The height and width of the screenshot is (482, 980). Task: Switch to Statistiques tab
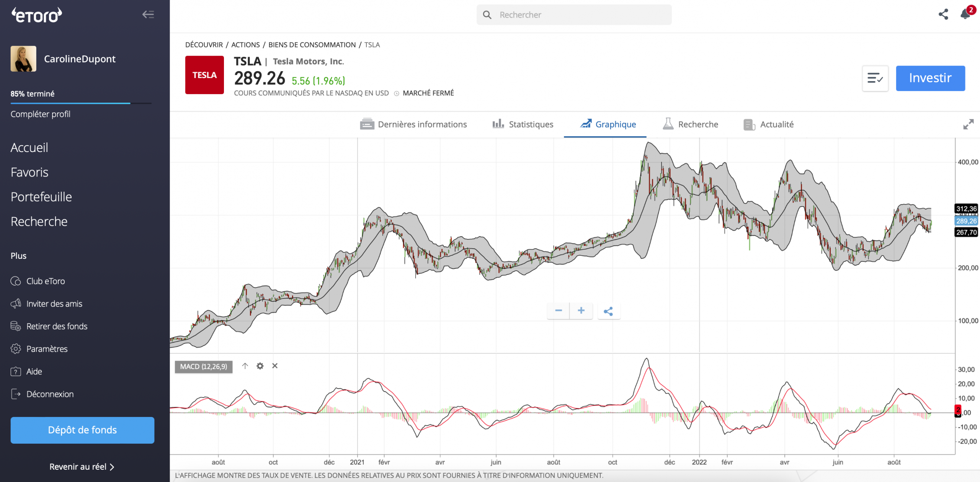click(x=523, y=124)
